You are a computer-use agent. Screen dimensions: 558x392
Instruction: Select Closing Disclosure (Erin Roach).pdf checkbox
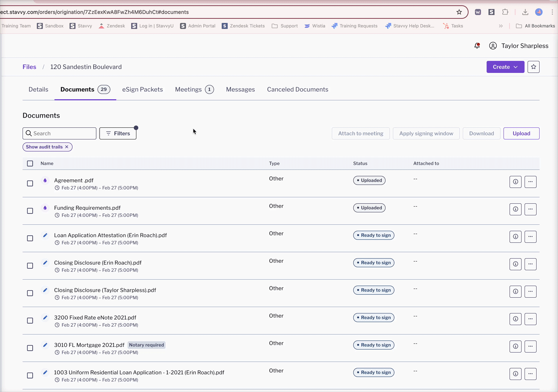[30, 266]
